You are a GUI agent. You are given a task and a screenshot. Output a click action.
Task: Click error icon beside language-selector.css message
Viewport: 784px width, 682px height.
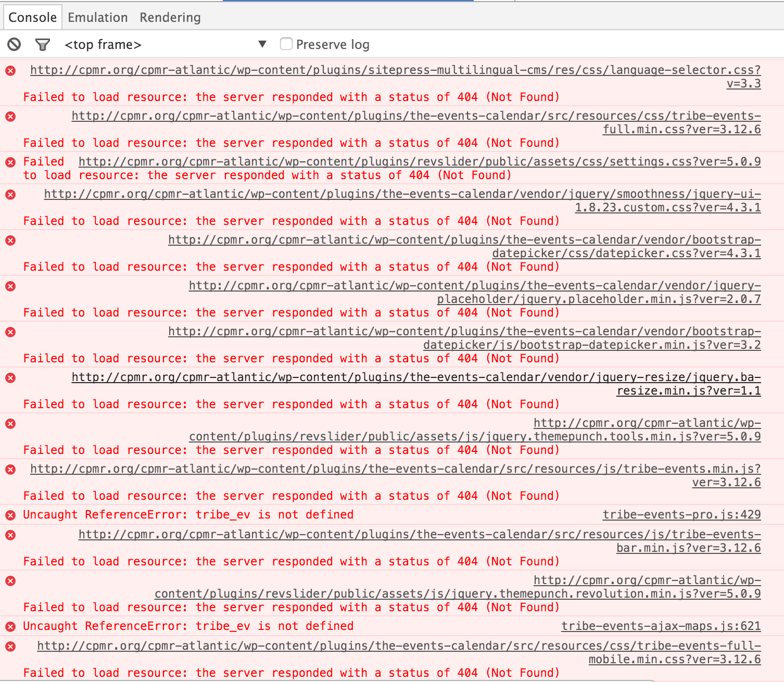pyautogui.click(x=10, y=71)
